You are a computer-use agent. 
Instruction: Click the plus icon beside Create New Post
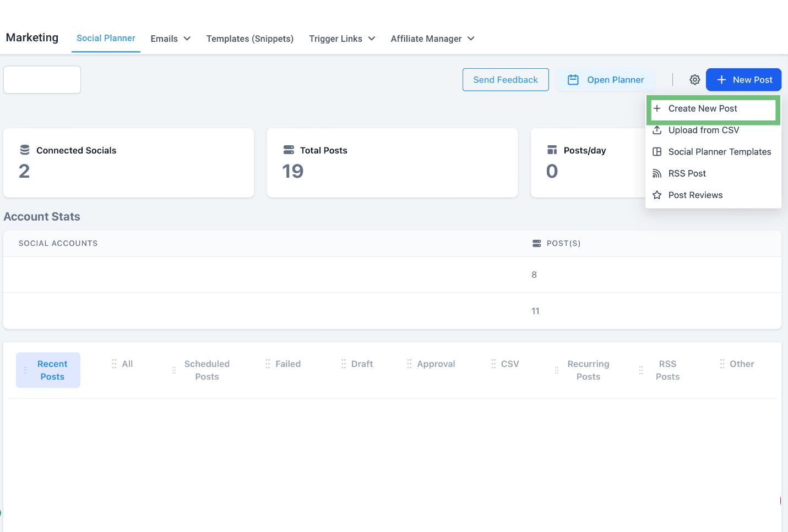pyautogui.click(x=657, y=108)
